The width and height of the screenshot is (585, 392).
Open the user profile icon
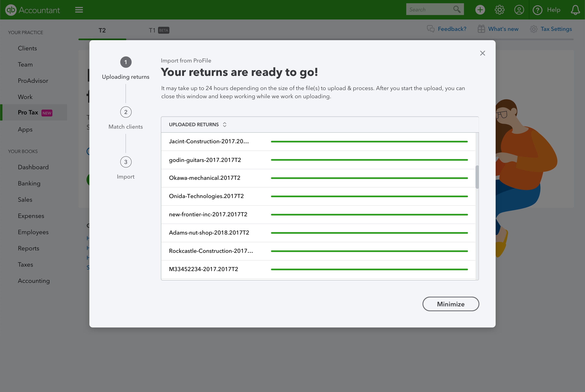pyautogui.click(x=519, y=10)
